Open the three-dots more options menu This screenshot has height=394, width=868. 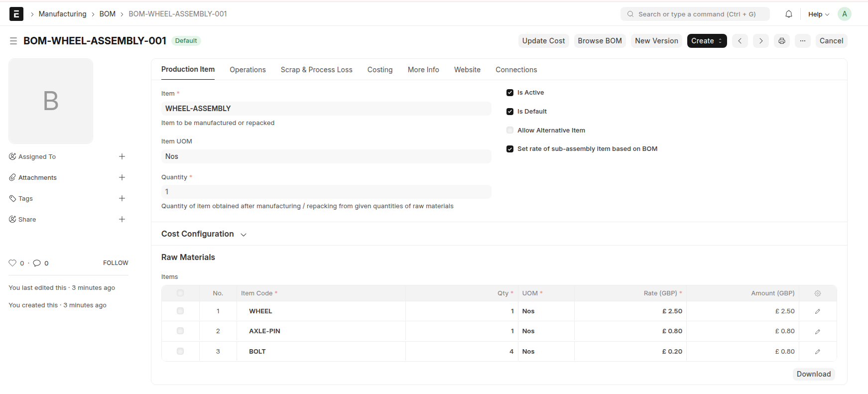(x=803, y=41)
